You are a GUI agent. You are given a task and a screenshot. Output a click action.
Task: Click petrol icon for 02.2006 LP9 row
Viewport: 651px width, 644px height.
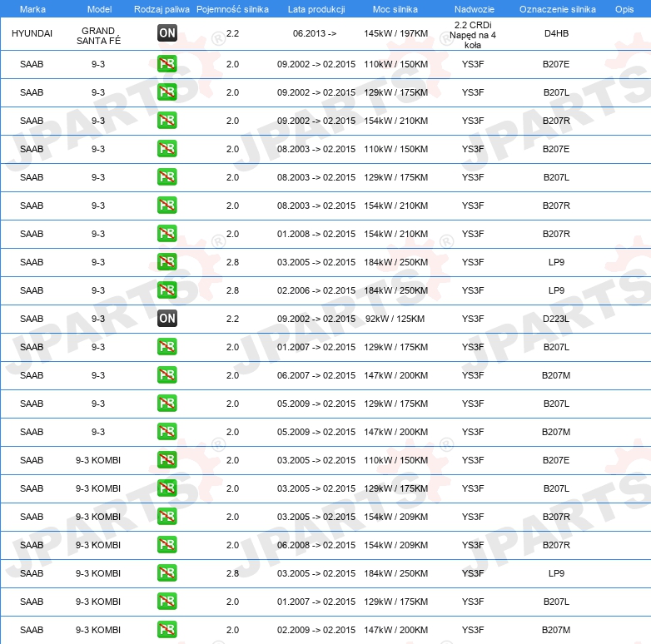click(x=166, y=290)
